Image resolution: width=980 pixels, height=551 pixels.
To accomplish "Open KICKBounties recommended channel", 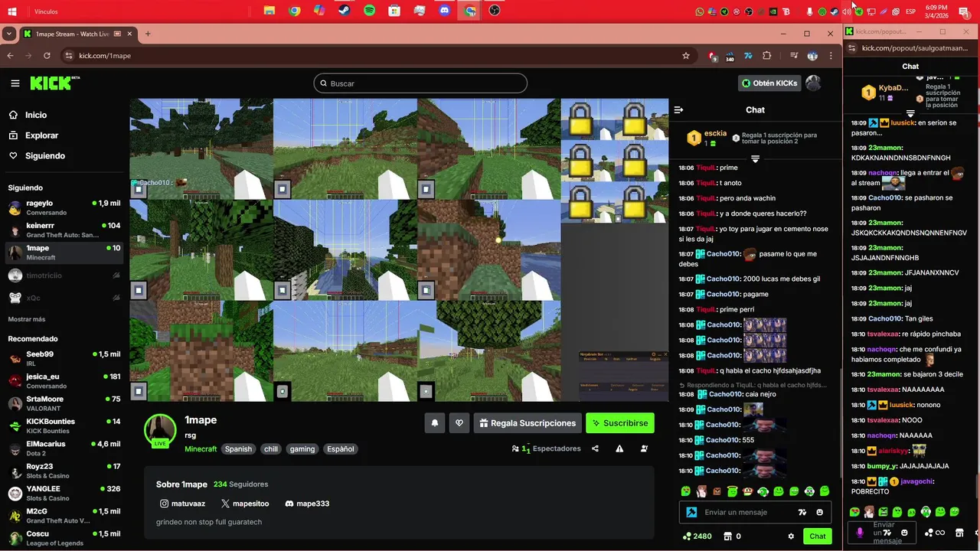I will (64, 426).
